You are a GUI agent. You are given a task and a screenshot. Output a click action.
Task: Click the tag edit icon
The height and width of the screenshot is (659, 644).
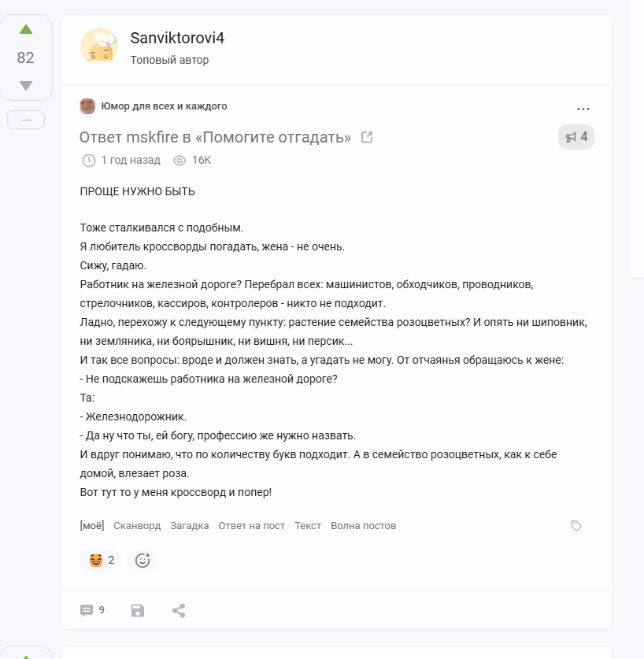tap(576, 526)
